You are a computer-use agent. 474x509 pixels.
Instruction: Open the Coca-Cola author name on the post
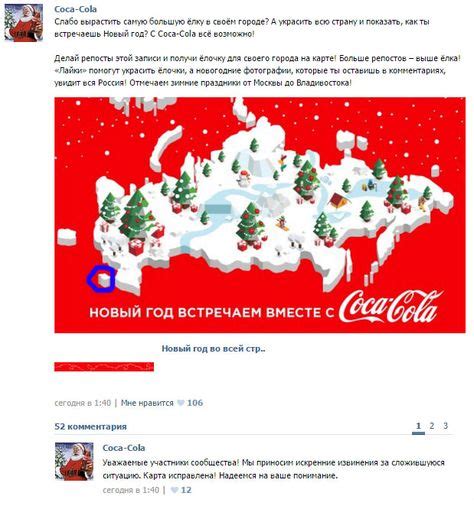(x=75, y=9)
